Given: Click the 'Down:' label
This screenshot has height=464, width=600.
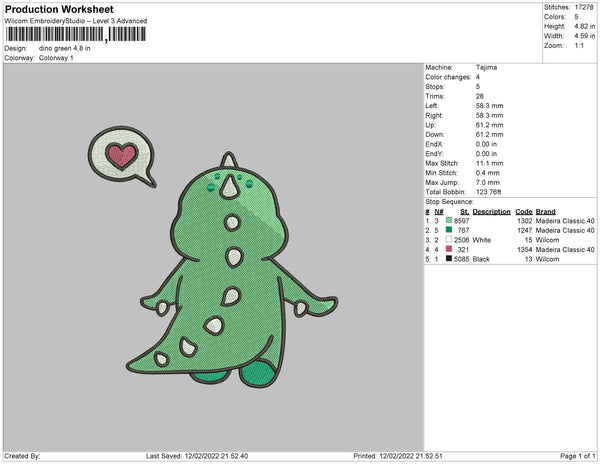Looking at the screenshot, I should 435,134.
